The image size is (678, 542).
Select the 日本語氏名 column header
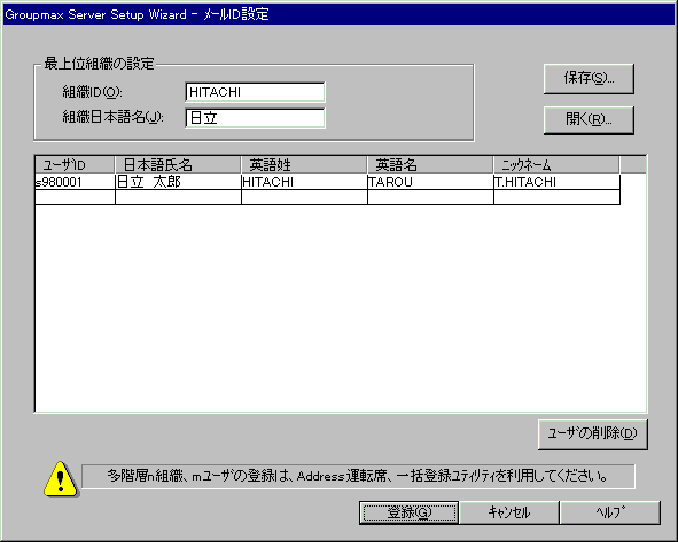[178, 165]
